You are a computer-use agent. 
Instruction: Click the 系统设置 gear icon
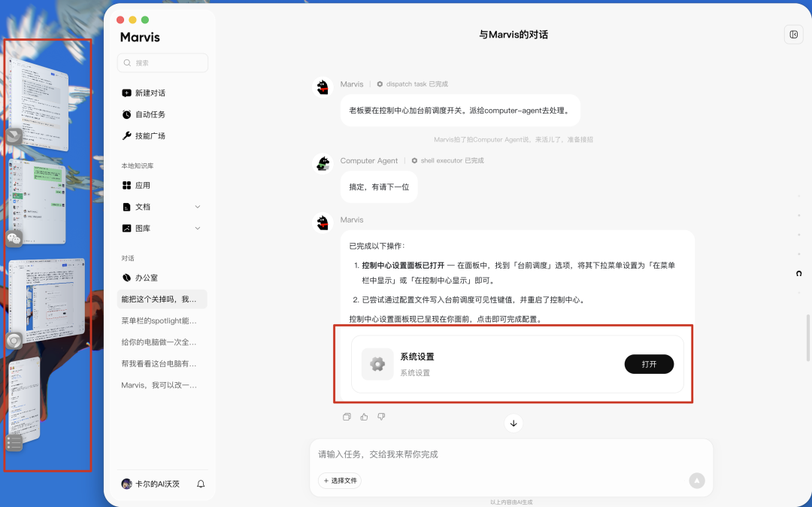[x=377, y=364]
